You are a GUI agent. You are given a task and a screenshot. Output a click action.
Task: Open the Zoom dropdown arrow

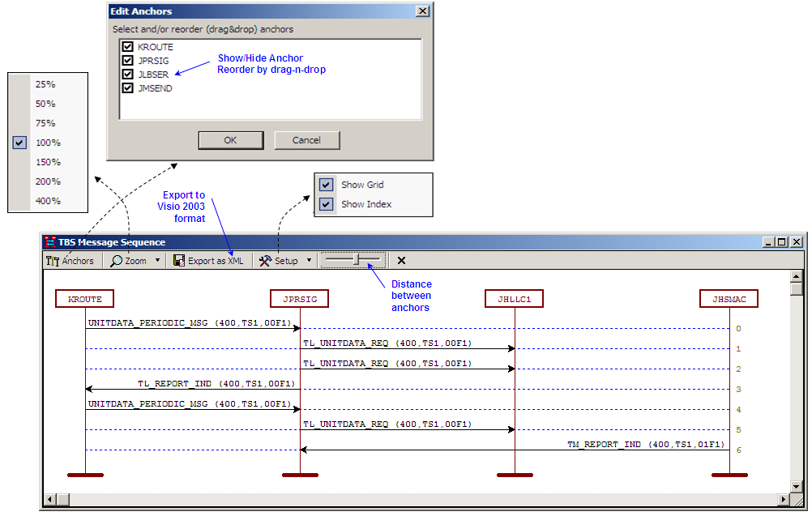[x=157, y=261]
